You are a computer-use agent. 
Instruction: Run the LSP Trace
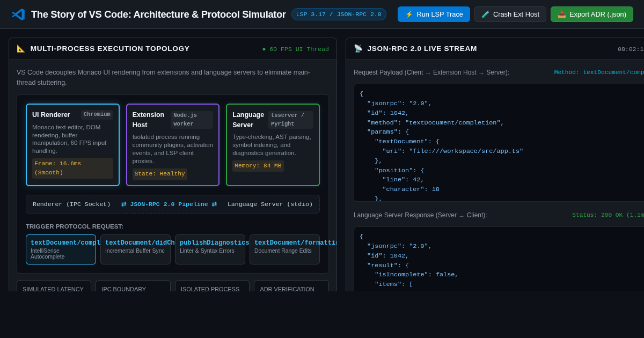pos(434,14)
